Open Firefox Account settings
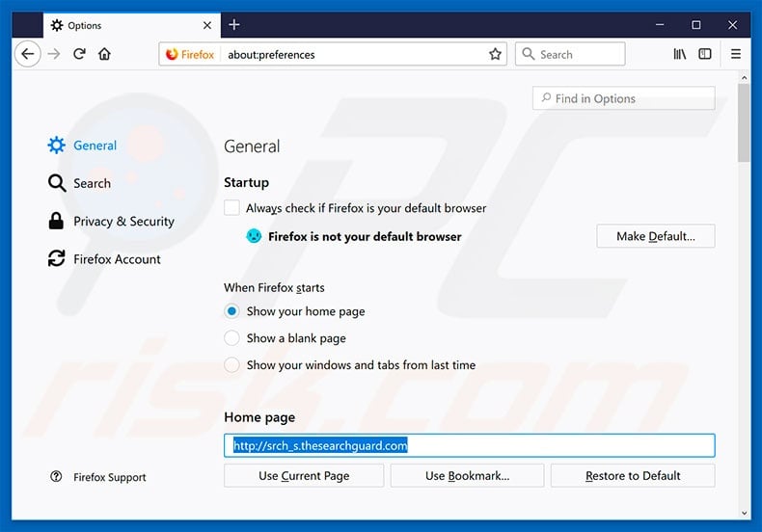This screenshot has height=532, width=762. [x=104, y=259]
